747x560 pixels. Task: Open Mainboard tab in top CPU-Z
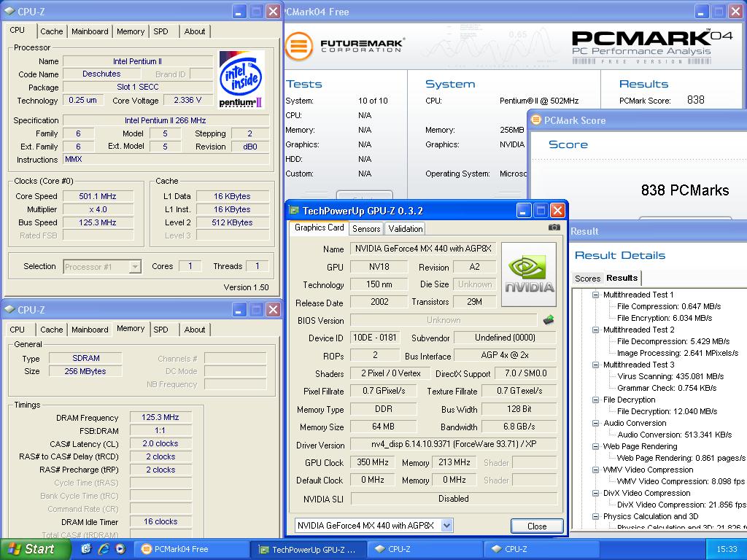[90, 31]
